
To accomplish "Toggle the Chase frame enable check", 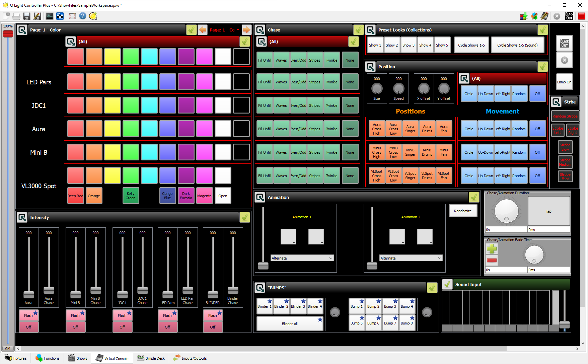I will [359, 30].
